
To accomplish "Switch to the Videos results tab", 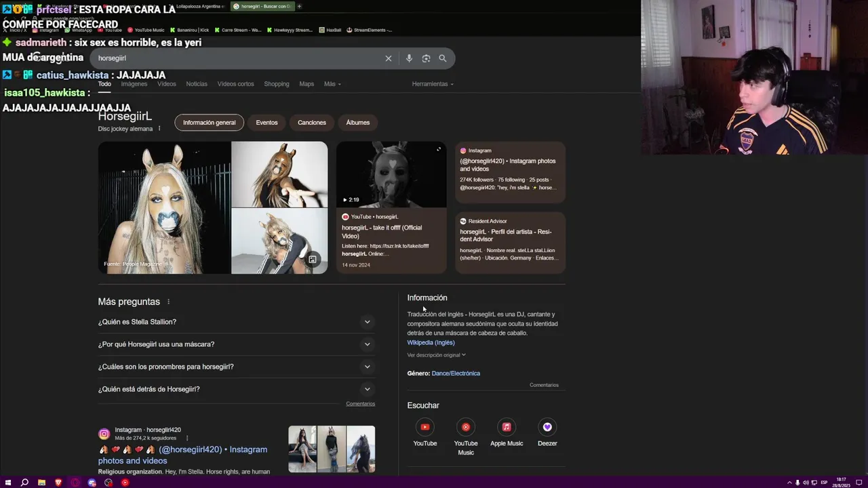I will [167, 84].
